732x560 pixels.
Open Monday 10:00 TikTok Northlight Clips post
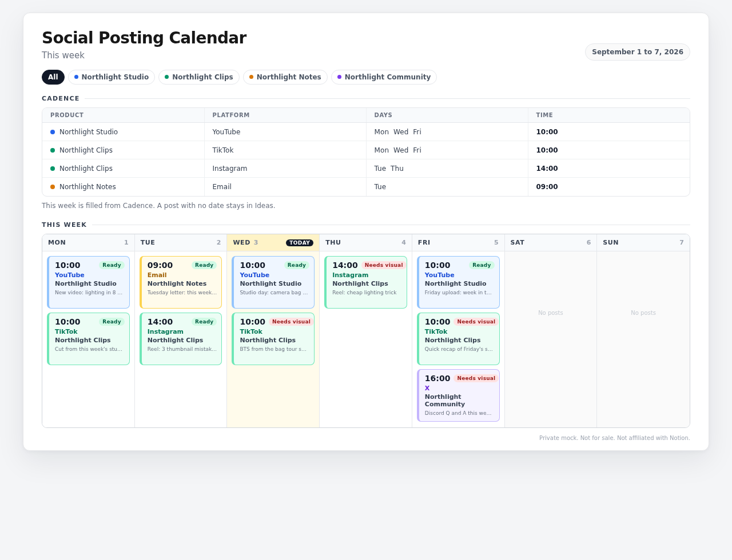click(89, 339)
